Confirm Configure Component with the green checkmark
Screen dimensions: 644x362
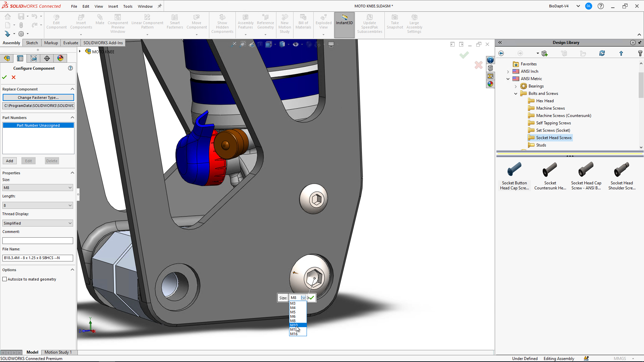(4, 77)
